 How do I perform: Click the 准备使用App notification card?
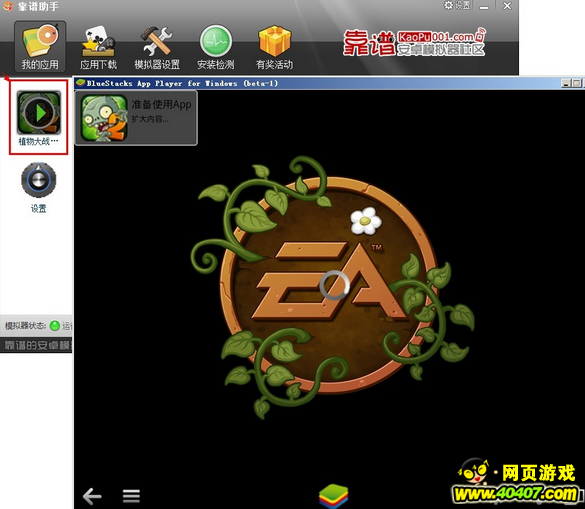pos(136,118)
